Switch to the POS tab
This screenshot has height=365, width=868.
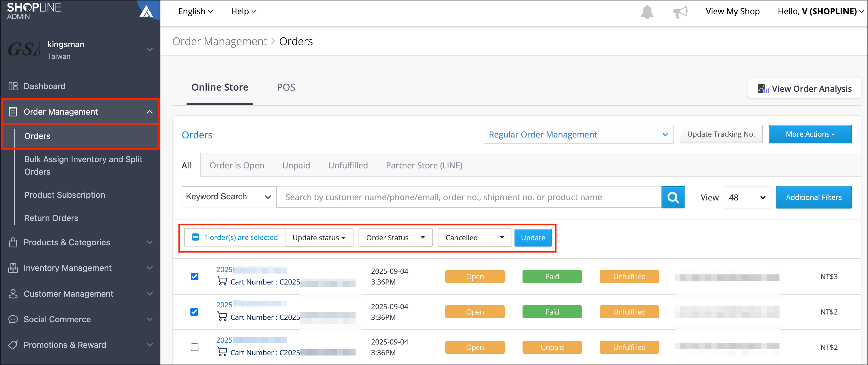286,87
